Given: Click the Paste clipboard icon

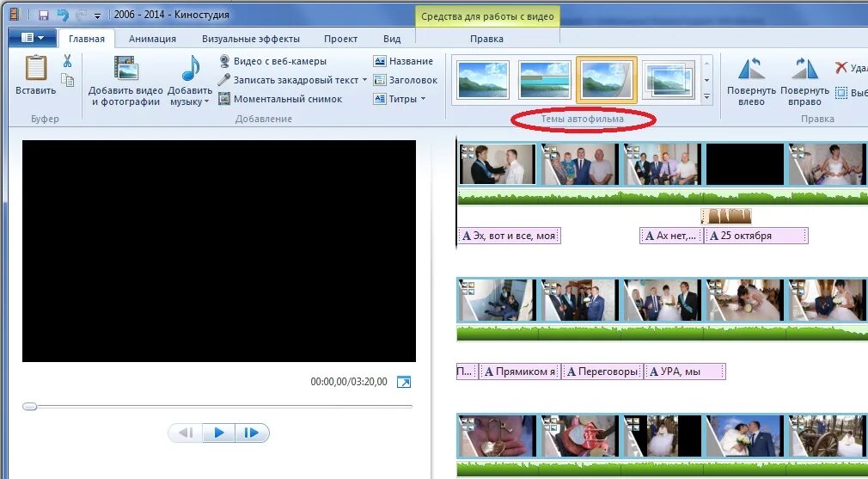Looking at the screenshot, I should [36, 68].
